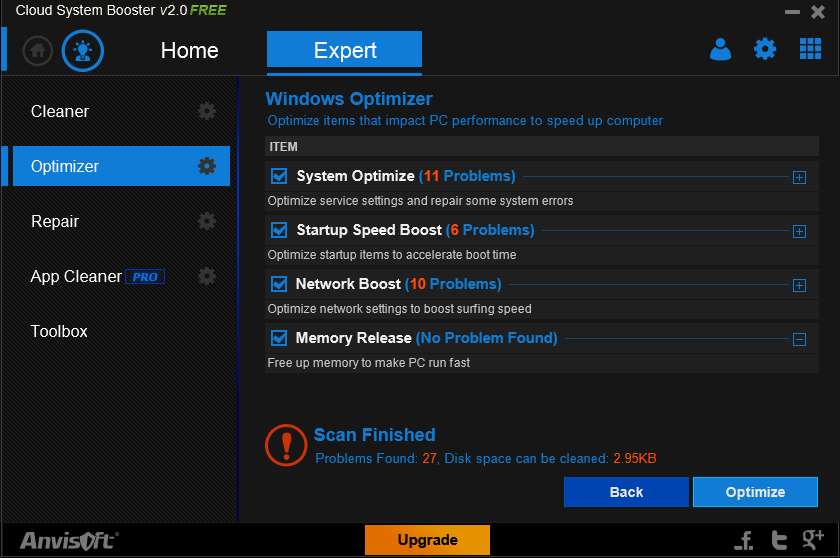840x558 pixels.
Task: Uncheck the Memory Release checkbox
Action: 279,338
